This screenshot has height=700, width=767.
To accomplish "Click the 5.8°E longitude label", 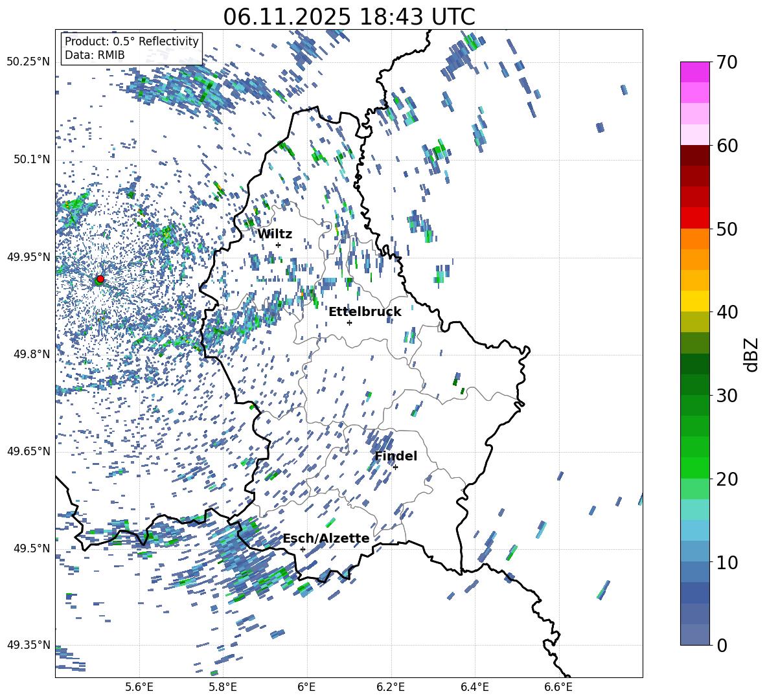I will click(223, 687).
